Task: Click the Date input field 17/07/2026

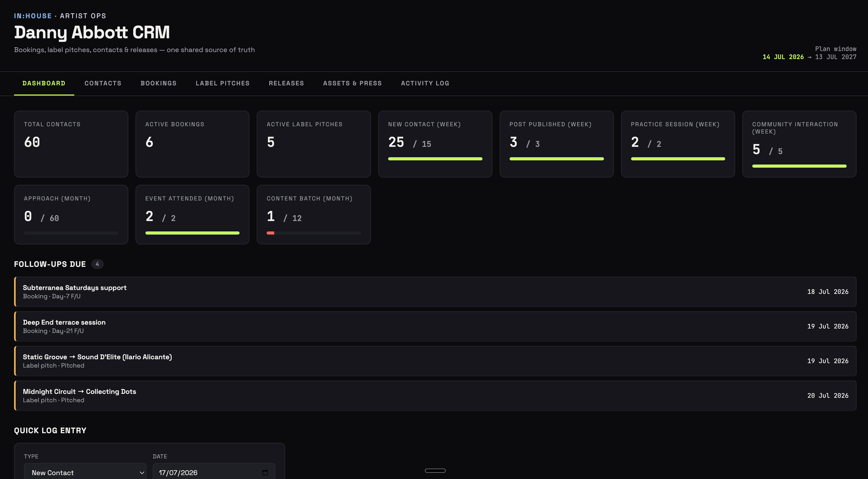Action: [214, 472]
